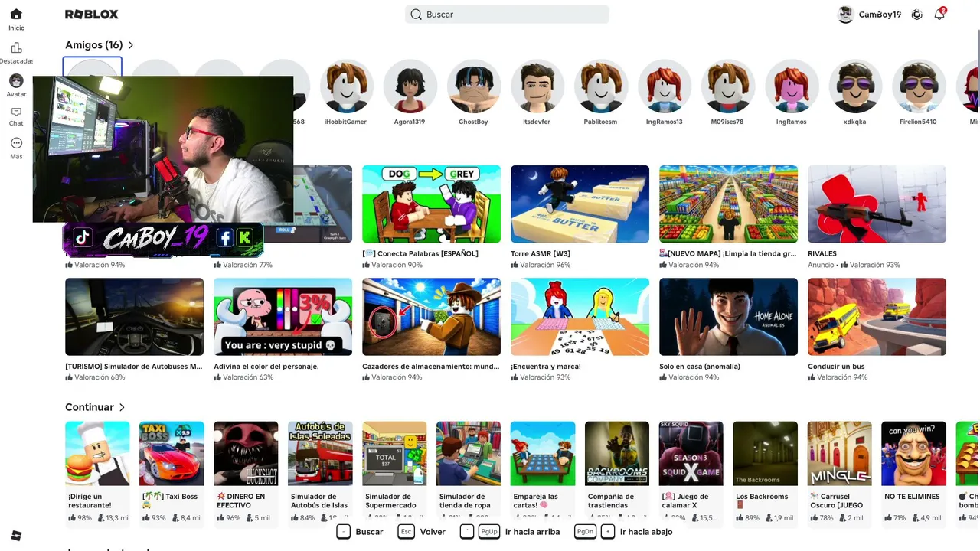Continue playing DINERO EN EFECTIVO
Screen dimensions: 980x551
click(246, 453)
